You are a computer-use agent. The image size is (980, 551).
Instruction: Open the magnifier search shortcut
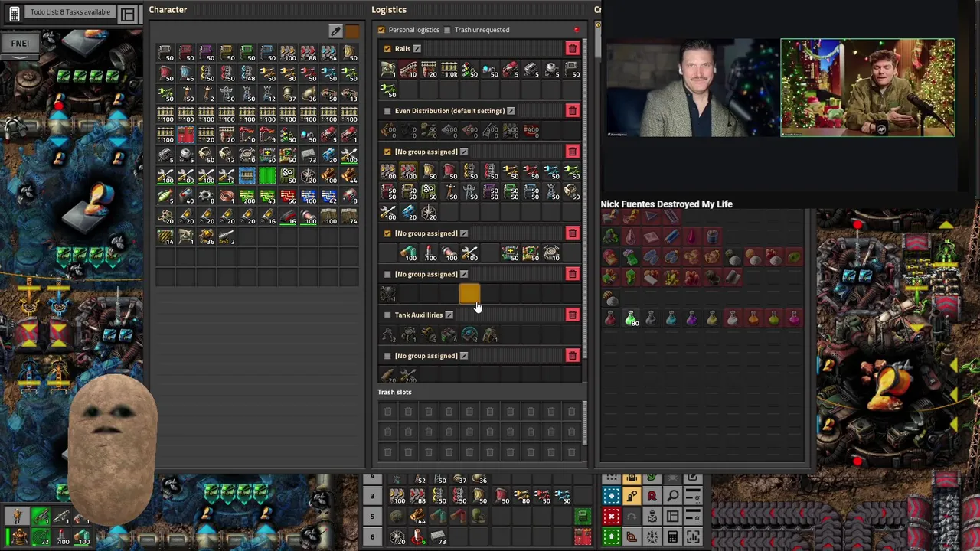click(x=672, y=497)
